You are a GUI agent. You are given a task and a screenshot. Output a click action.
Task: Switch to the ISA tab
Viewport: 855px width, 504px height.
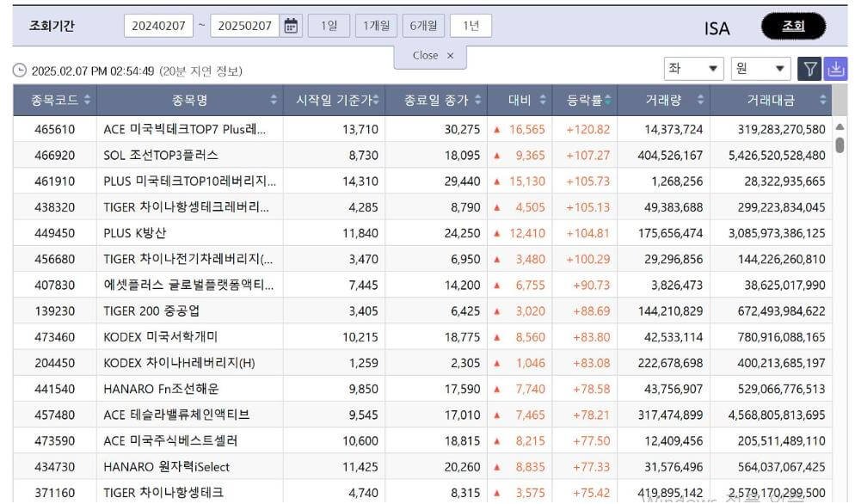717,28
